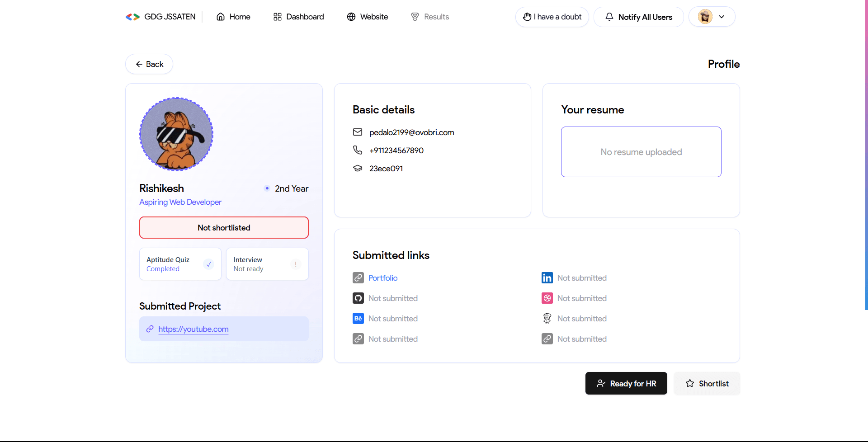Screen dimensions: 868x442
Task: Click the hand icon on I have a doubt
Action: click(x=528, y=17)
